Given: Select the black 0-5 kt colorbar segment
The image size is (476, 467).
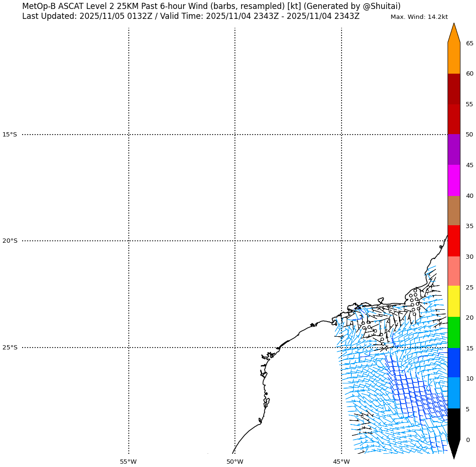Looking at the screenshot, I should point(453,424).
